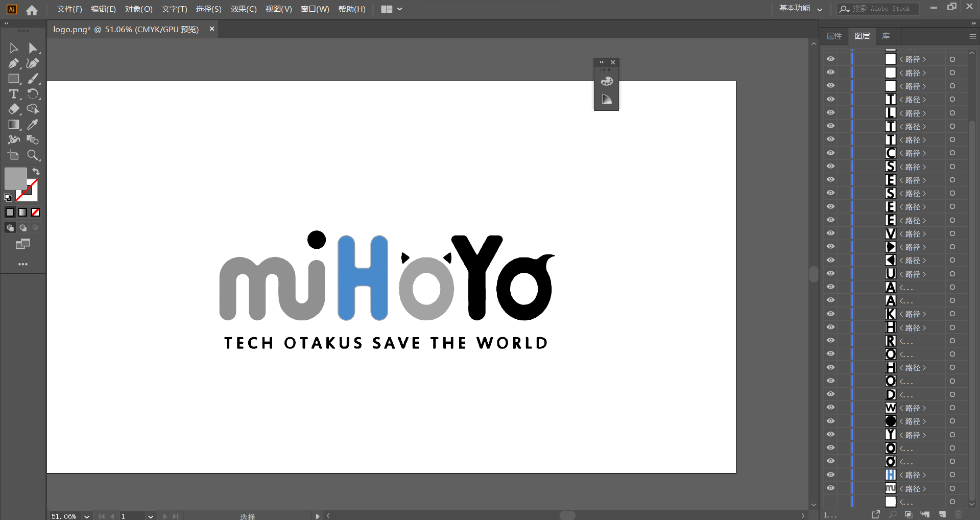Screen dimensions: 980x520
Task: Open the status bar display arrow
Action: point(318,516)
